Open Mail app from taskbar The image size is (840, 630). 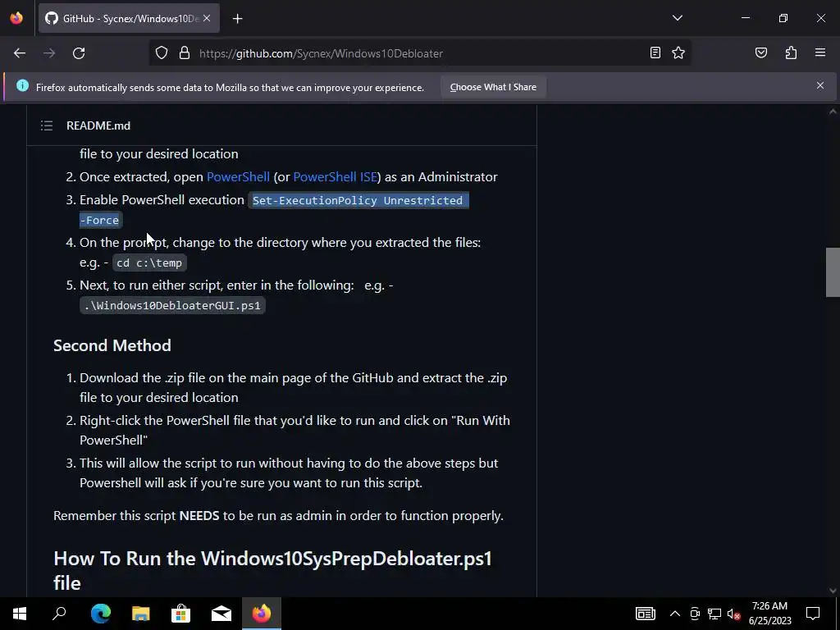pos(221,614)
